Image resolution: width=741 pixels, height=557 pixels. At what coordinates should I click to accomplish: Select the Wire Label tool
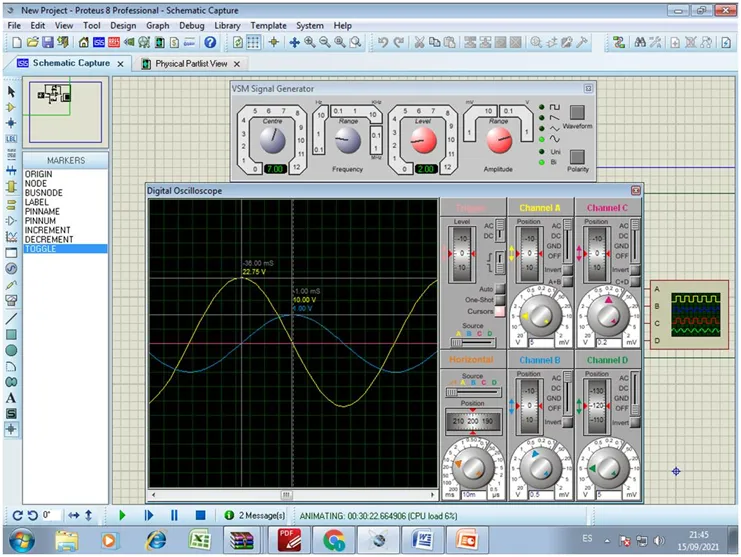(11, 139)
